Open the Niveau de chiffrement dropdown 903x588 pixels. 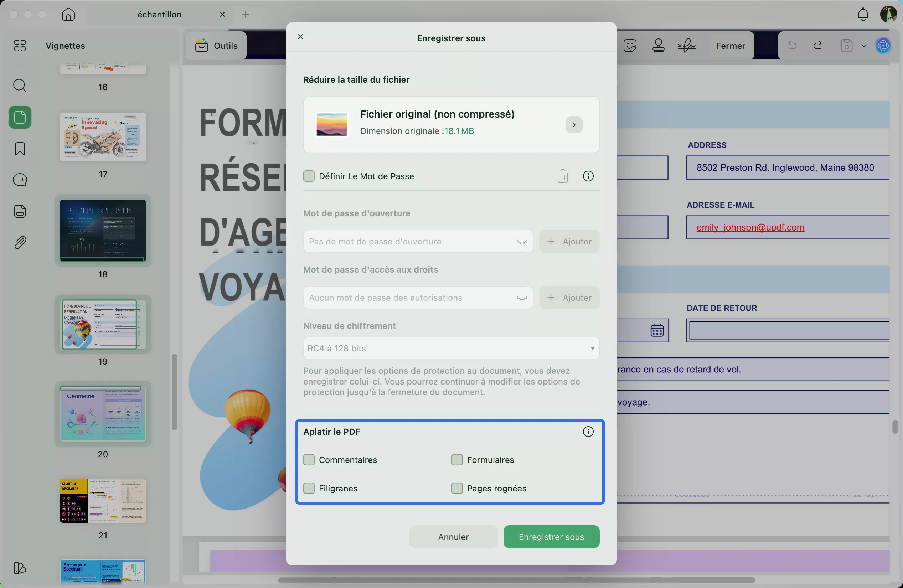click(x=451, y=348)
